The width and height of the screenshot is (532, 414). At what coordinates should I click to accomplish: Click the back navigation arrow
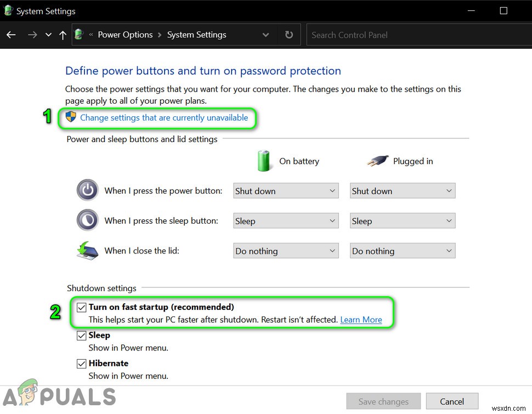tap(11, 35)
